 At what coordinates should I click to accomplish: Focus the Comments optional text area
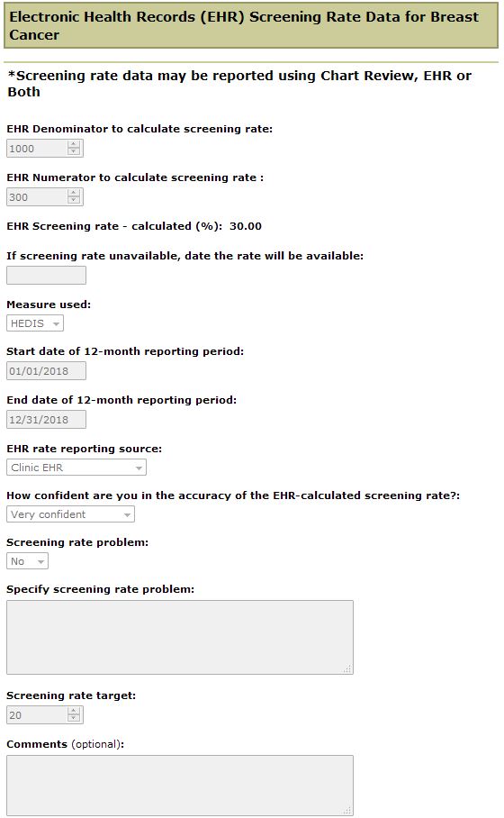pyautogui.click(x=180, y=786)
